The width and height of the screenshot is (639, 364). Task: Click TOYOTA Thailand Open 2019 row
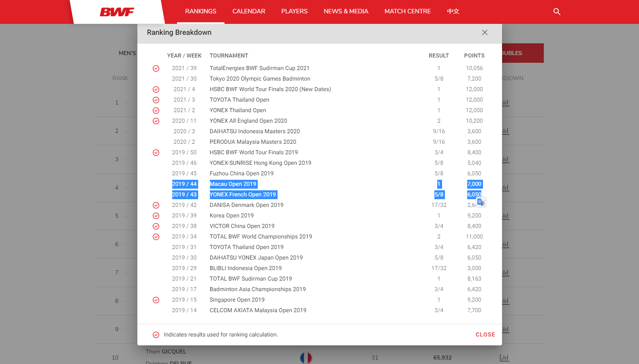[319, 247]
